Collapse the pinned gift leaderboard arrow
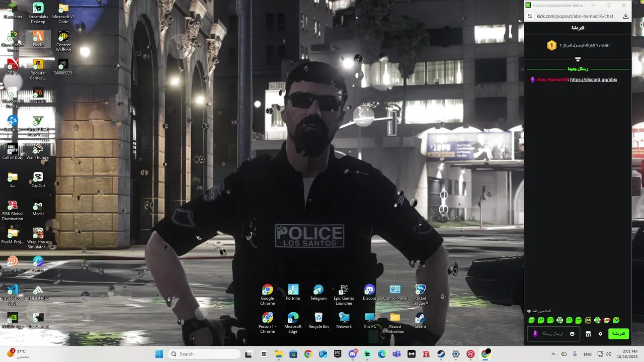 coord(578,59)
